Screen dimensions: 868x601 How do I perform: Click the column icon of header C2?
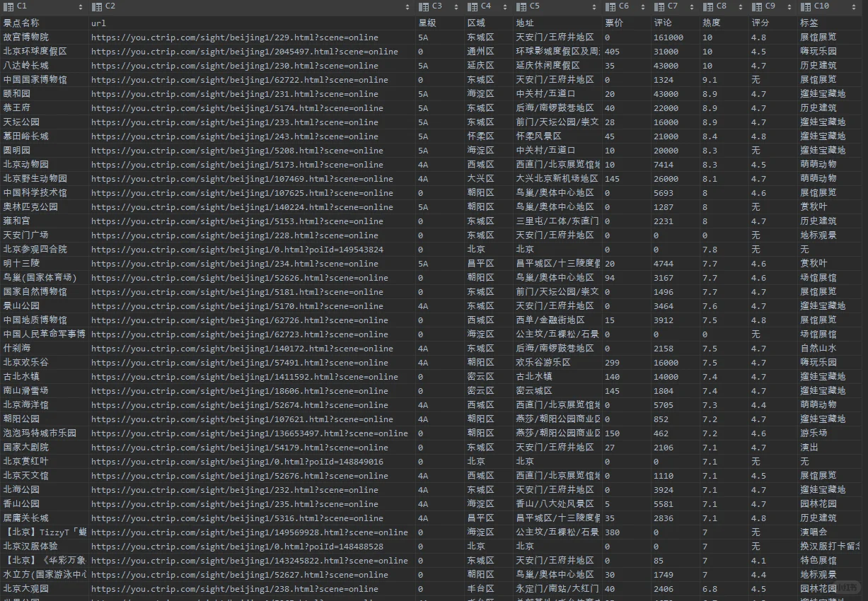click(97, 6)
